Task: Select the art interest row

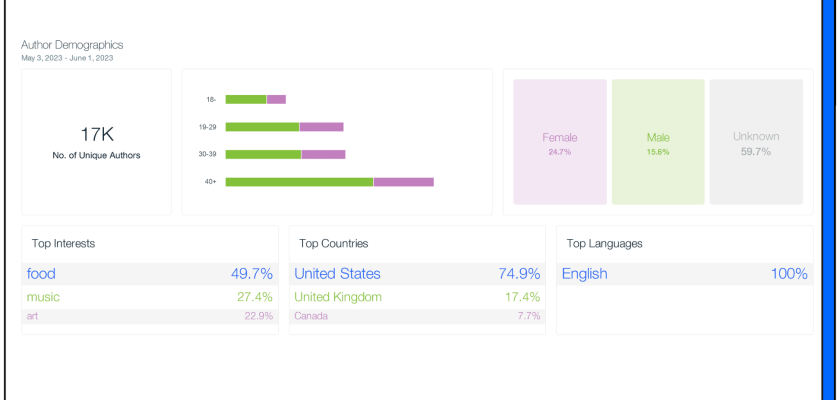Action: [150, 316]
